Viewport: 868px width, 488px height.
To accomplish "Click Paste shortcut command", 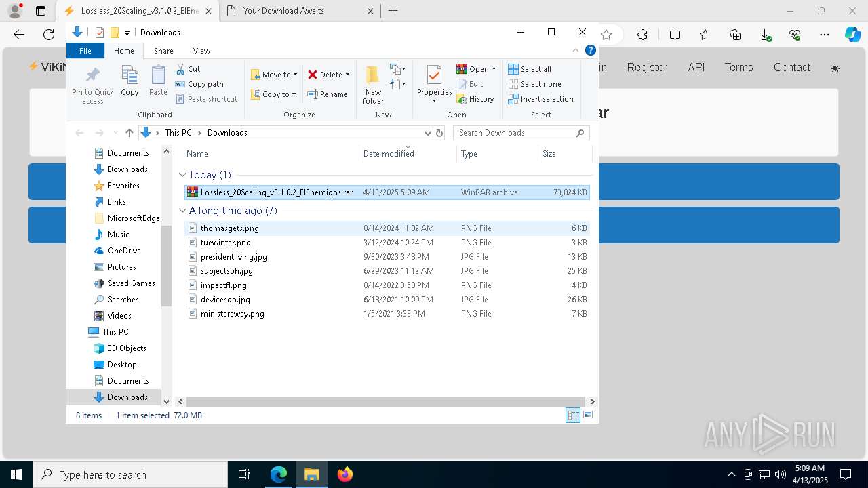I will [x=207, y=99].
